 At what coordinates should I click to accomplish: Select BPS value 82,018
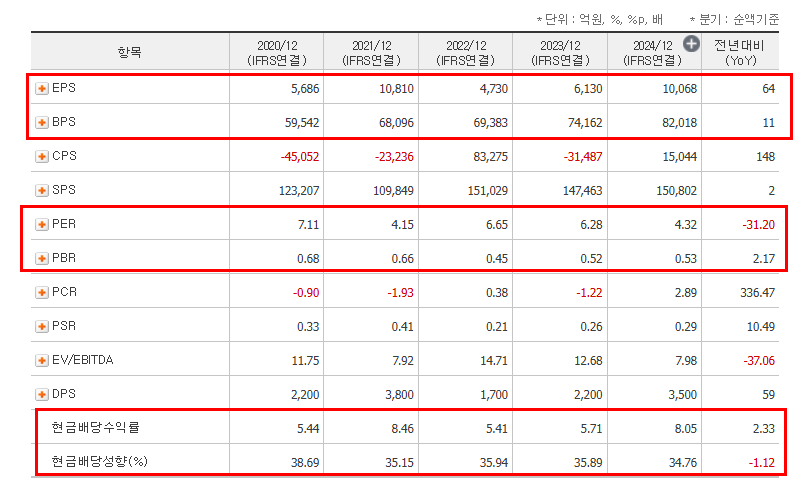[679, 123]
